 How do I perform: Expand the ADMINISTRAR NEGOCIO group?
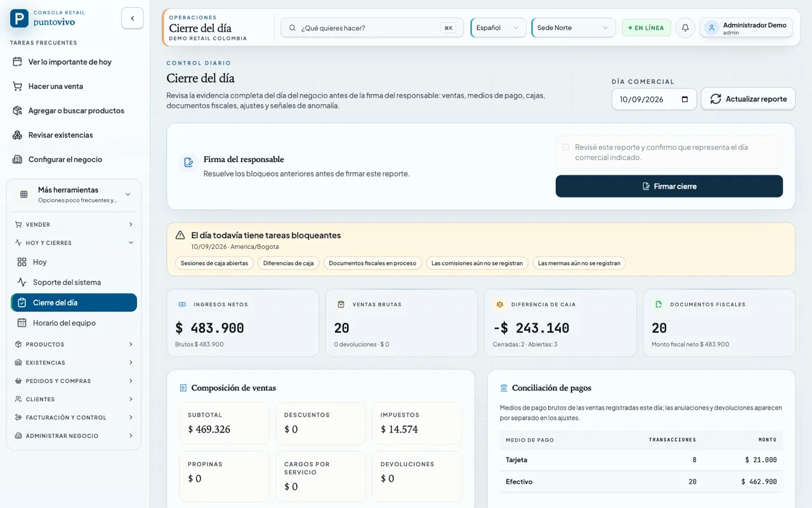coord(74,436)
